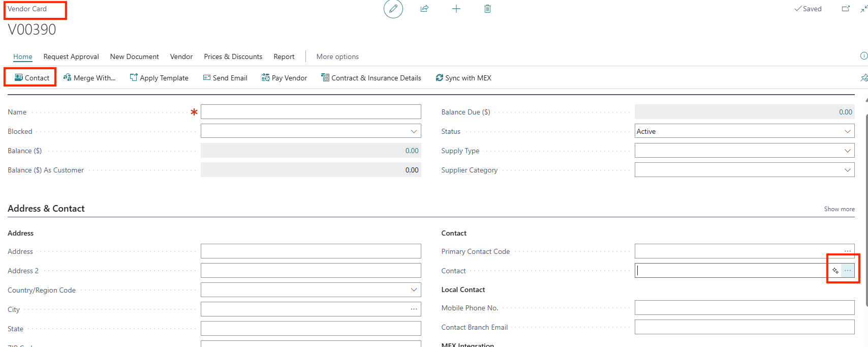Click the Name input field
The height and width of the screenshot is (347, 868).
(x=311, y=112)
